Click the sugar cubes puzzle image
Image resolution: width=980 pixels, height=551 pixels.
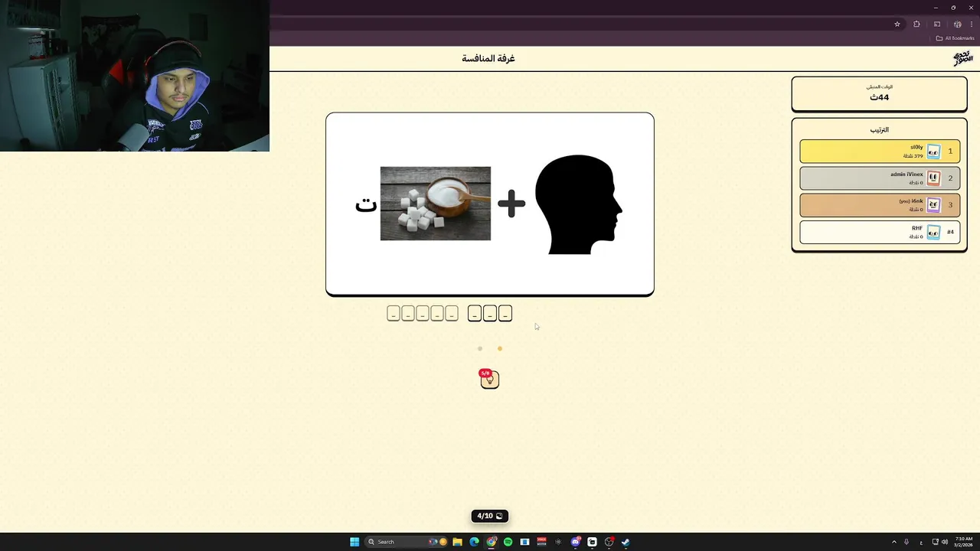click(435, 204)
